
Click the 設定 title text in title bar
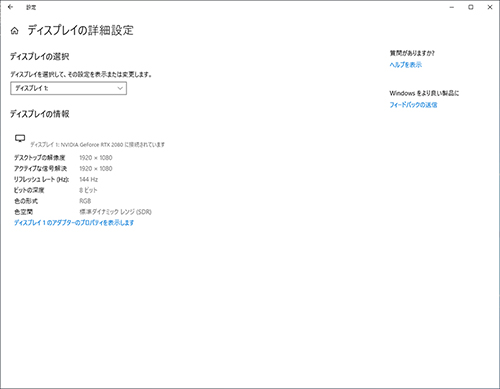point(31,7)
